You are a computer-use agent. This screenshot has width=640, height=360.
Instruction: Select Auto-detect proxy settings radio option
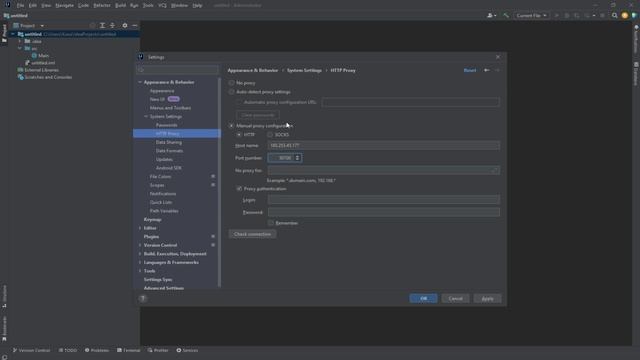coord(231,92)
